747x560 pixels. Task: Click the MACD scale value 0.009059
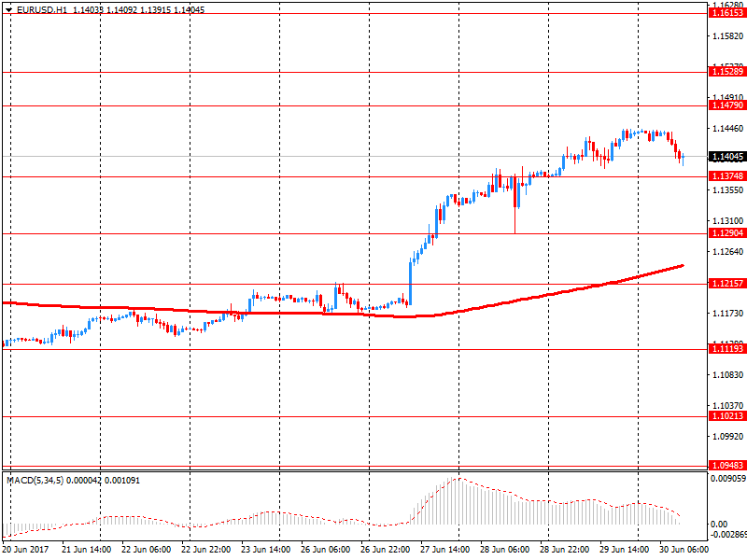point(728,479)
